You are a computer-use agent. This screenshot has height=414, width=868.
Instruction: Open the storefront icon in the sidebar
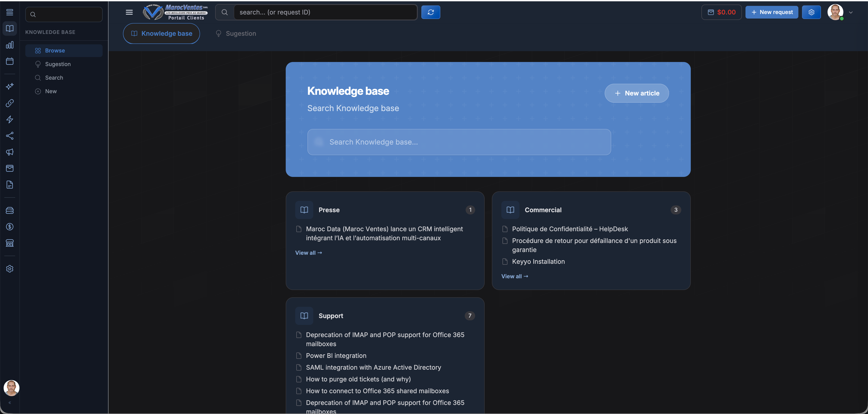click(10, 243)
